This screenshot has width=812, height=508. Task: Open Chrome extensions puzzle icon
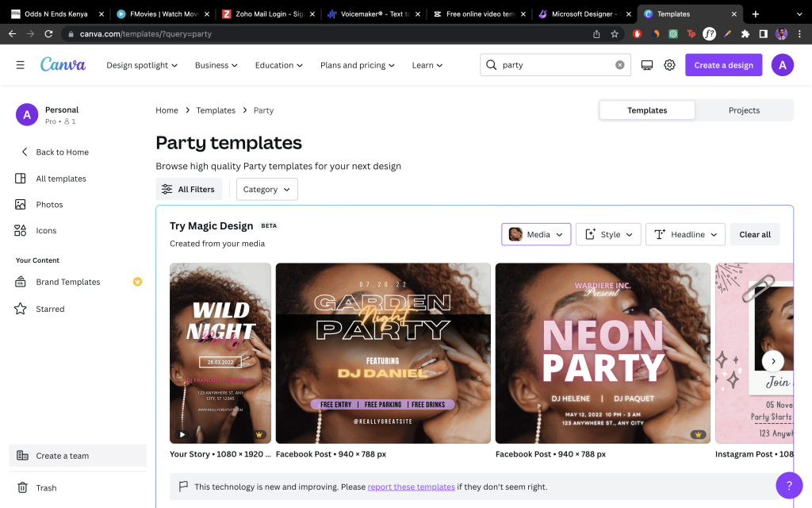(x=745, y=33)
